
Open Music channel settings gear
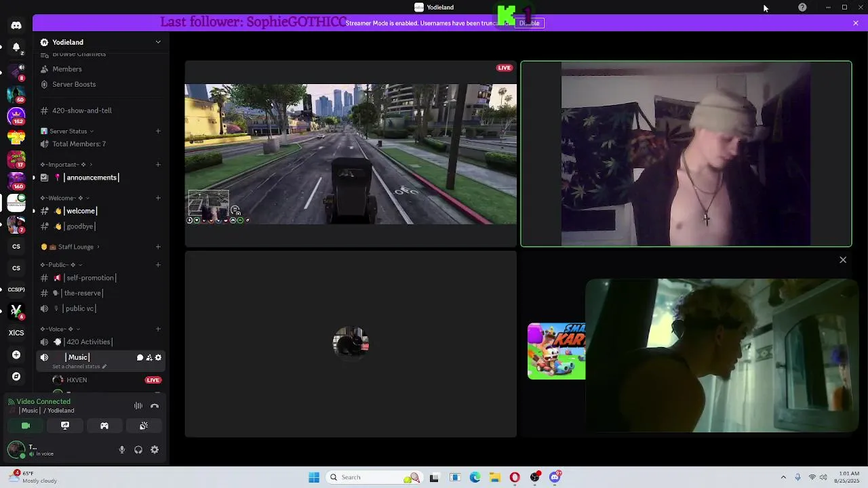[158, 357]
